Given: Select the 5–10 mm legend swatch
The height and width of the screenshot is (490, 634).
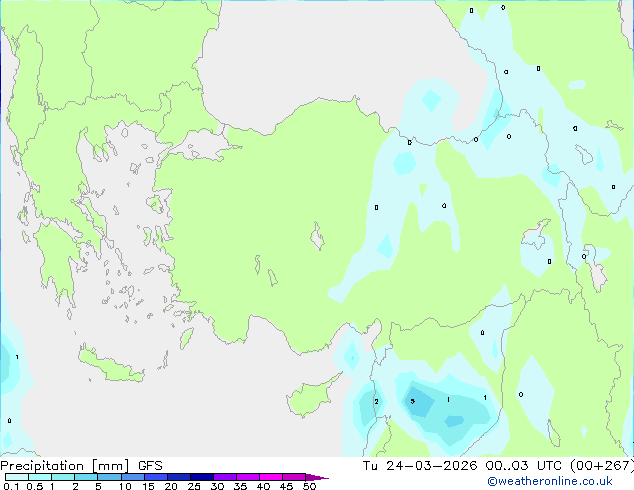Looking at the screenshot, I should click(109, 477).
